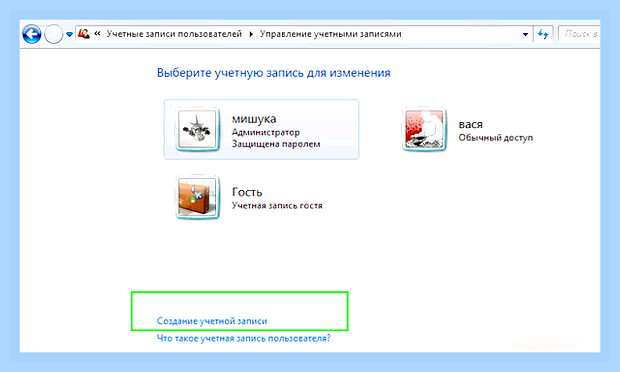Select Управление учетными записями breadcrumb
Screen dimensions: 620x372
pyautogui.click(x=331, y=34)
